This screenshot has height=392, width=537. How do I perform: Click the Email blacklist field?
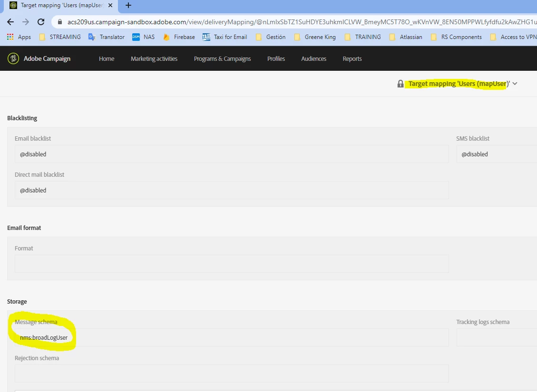(232, 154)
